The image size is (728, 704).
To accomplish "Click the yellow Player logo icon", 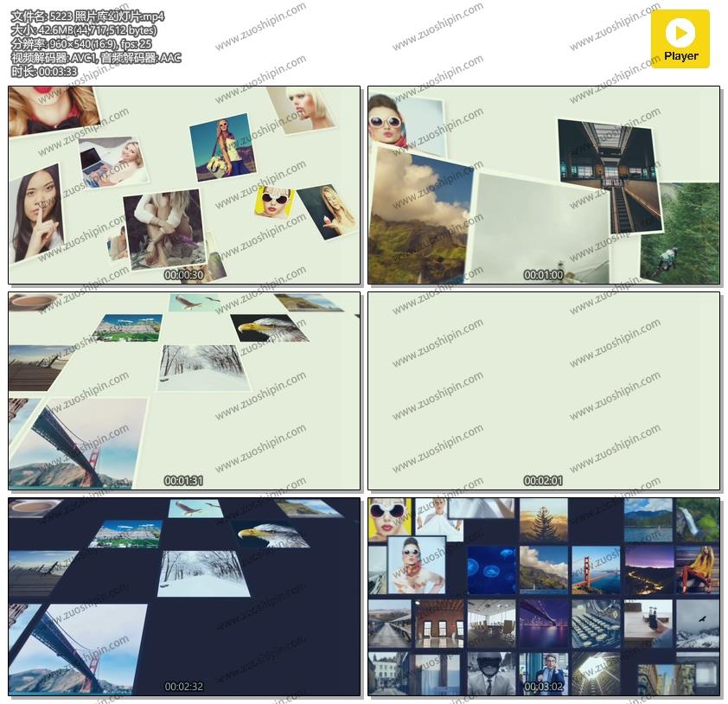I will (x=680, y=39).
